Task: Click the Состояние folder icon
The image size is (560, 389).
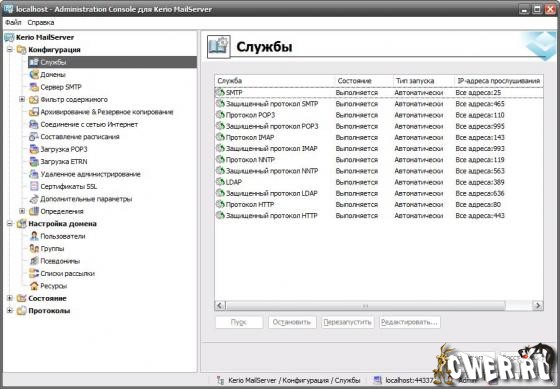Action: point(22,298)
